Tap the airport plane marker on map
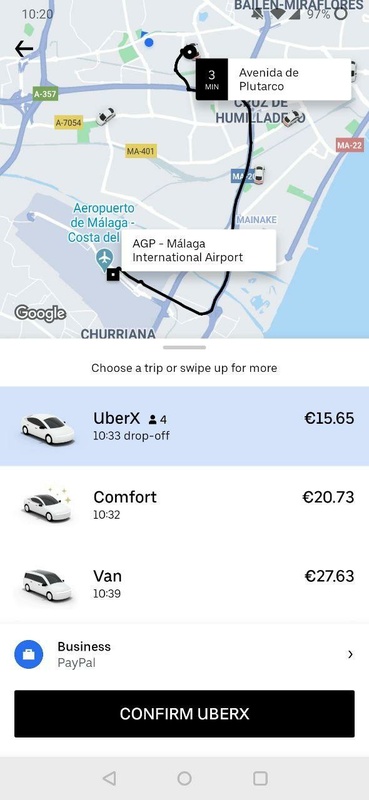This screenshot has width=369, height=800. [x=105, y=260]
